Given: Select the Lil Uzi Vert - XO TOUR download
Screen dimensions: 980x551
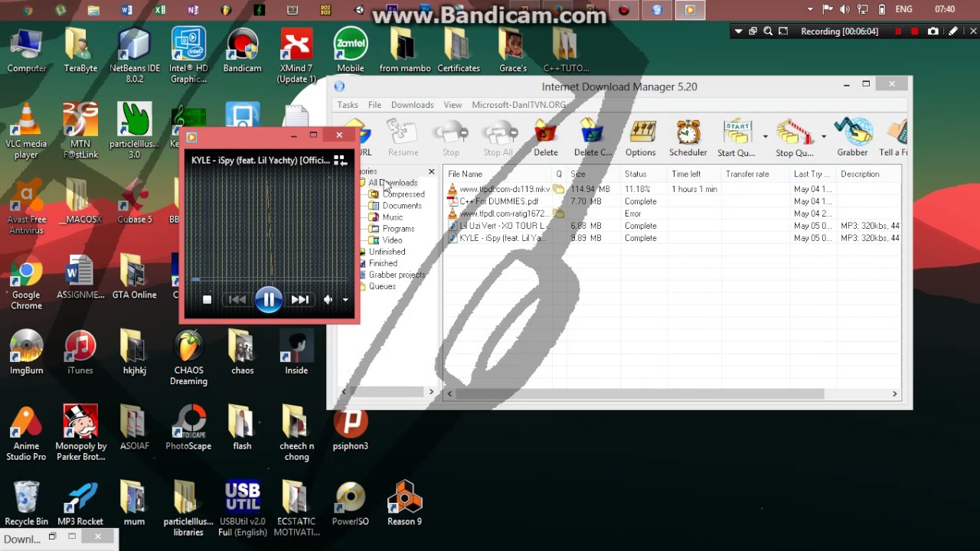Looking at the screenshot, I should (673, 226).
